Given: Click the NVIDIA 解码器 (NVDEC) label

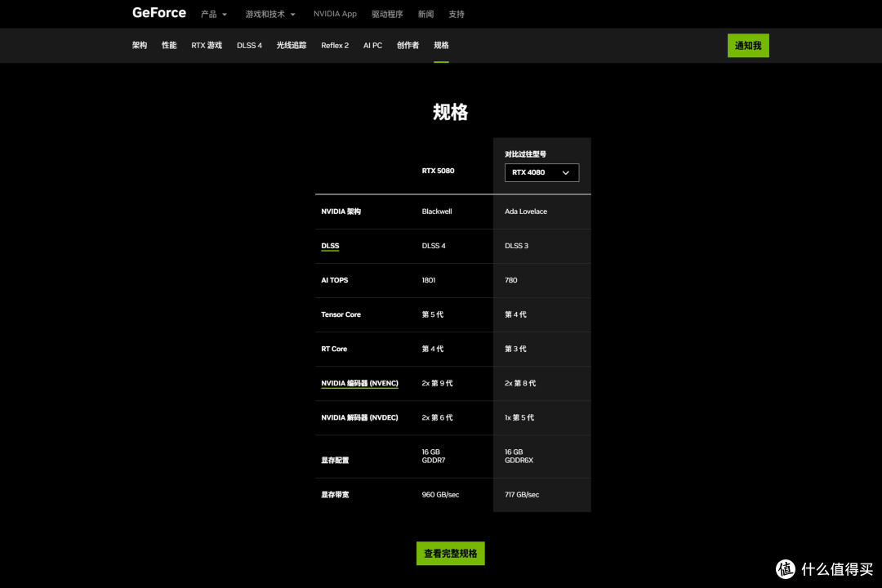Looking at the screenshot, I should (x=359, y=417).
